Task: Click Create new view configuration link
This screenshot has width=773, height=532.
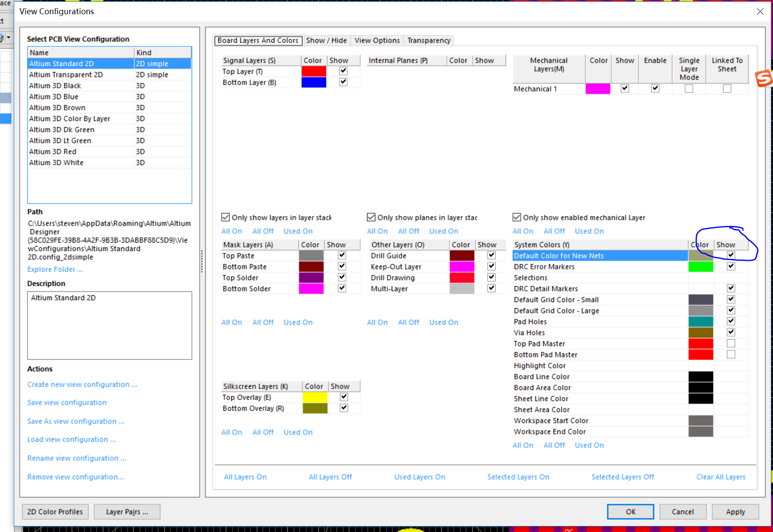Action: pos(82,385)
